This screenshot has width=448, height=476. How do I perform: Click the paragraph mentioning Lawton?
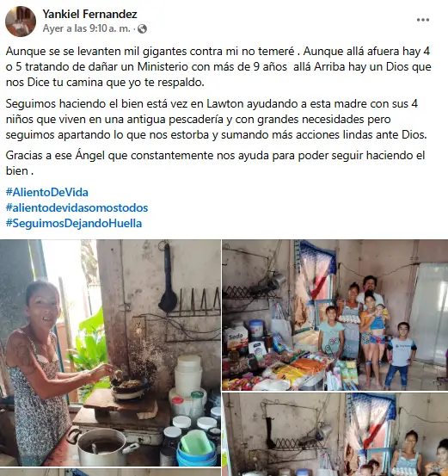(217, 120)
